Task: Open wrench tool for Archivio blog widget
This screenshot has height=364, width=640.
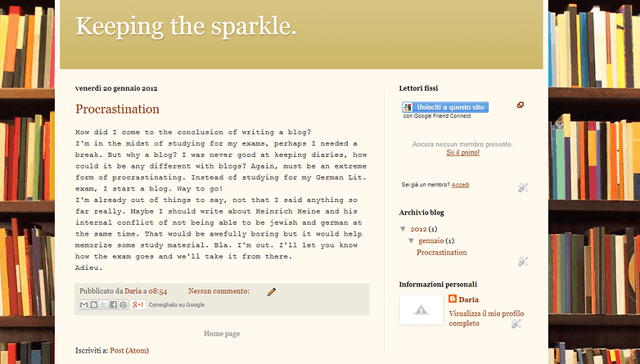Action: click(523, 261)
